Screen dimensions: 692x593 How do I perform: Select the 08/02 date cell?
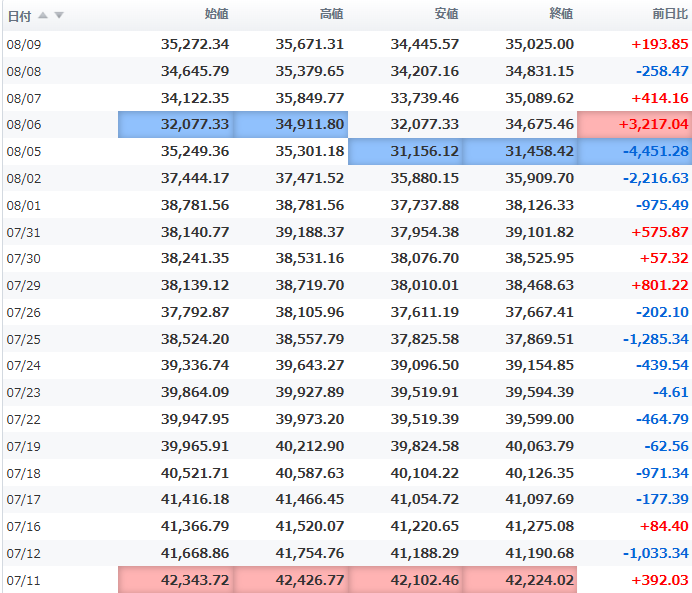(x=24, y=179)
